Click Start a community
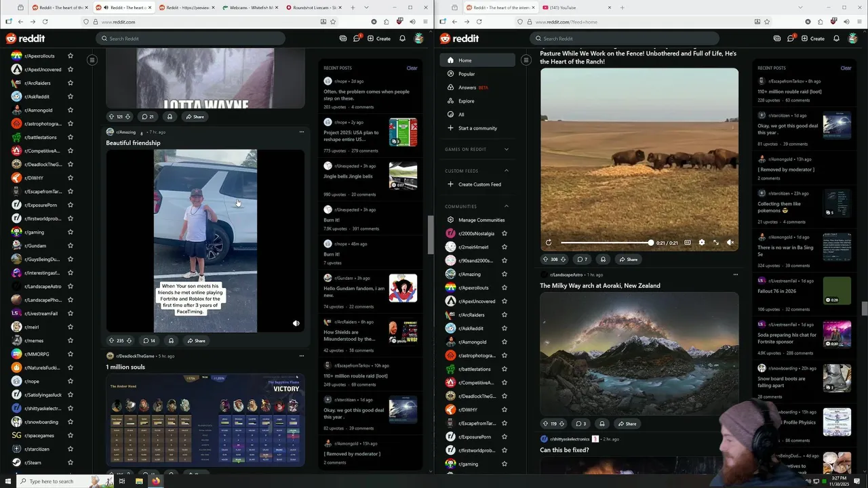 click(477, 128)
